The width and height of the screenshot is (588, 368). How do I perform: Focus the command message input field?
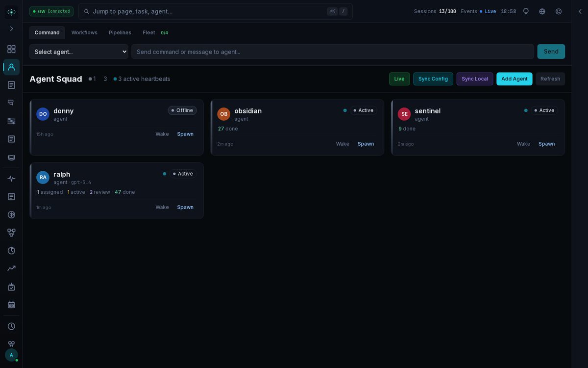point(333,52)
